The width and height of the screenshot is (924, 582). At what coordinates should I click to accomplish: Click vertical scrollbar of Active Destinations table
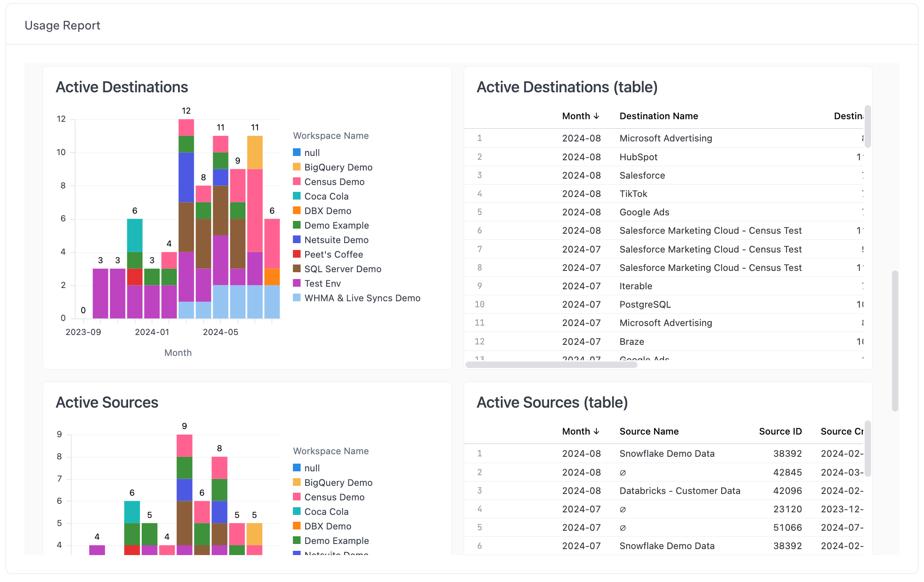867,126
